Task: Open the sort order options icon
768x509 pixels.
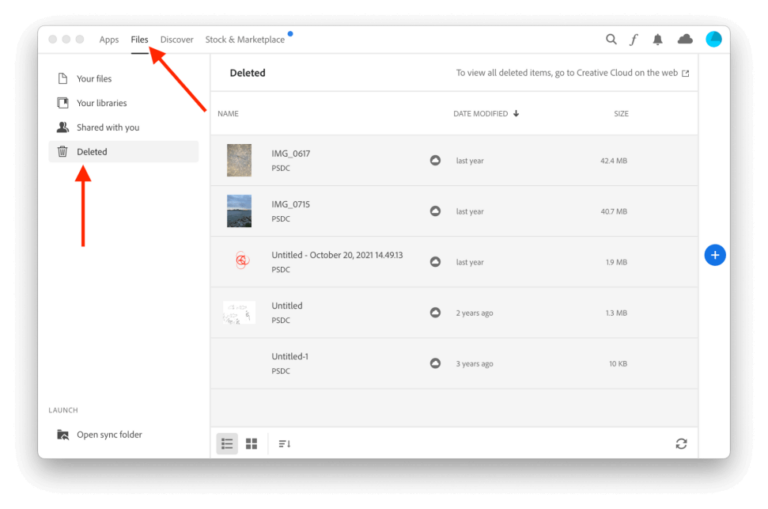Action: [284, 444]
